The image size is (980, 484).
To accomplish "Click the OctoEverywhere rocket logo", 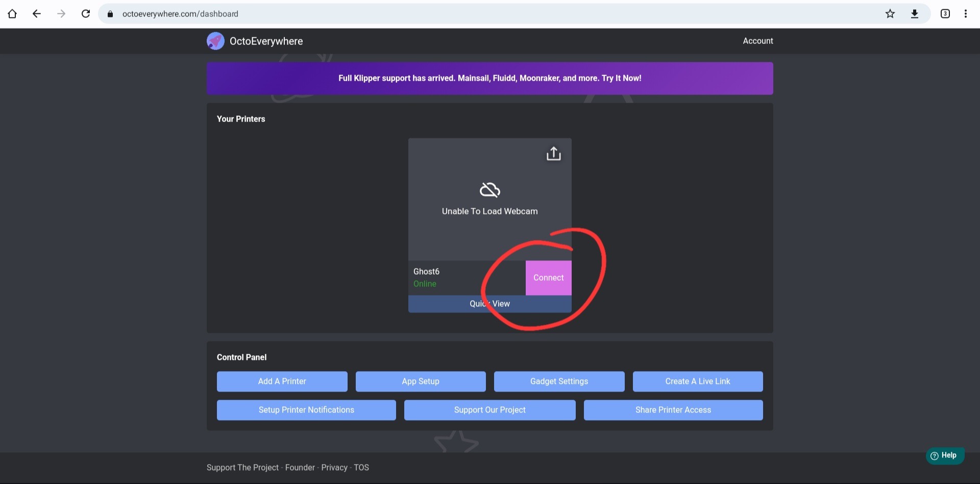I will (215, 41).
